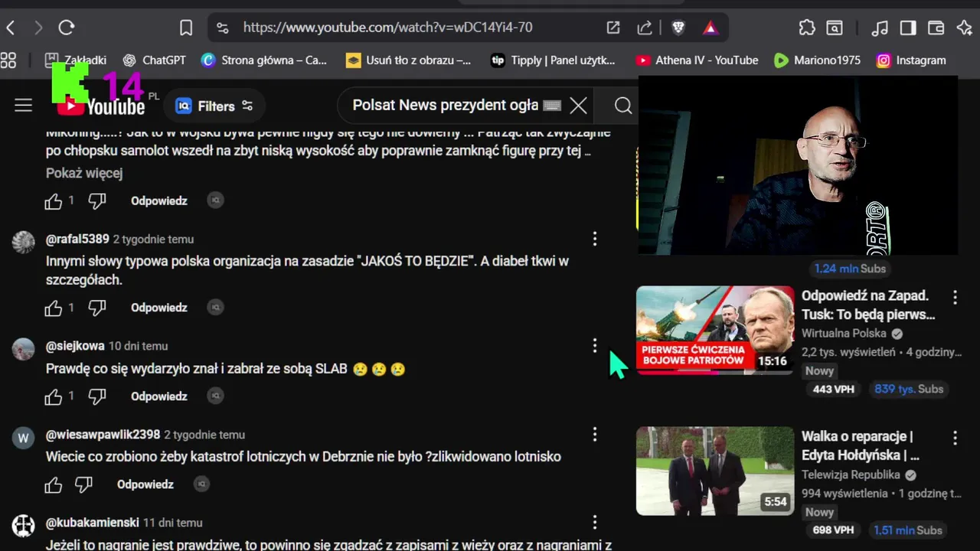Click '10 dni temu' timestamp of @siejkowa

click(x=138, y=346)
